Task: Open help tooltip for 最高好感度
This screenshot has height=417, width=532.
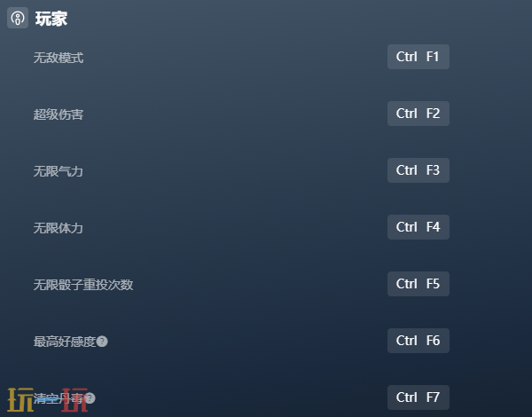Action: pos(102,341)
